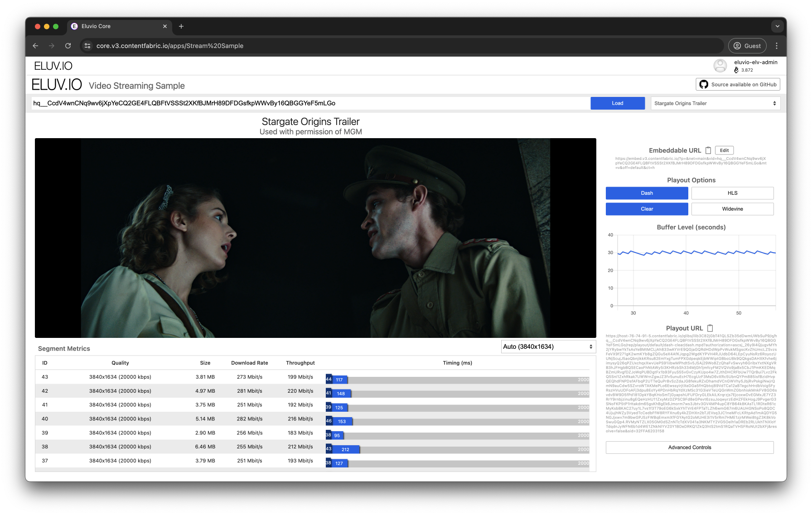Image resolution: width=812 pixels, height=515 pixels.
Task: Click the eluvio-elv-admin username
Action: [756, 62]
